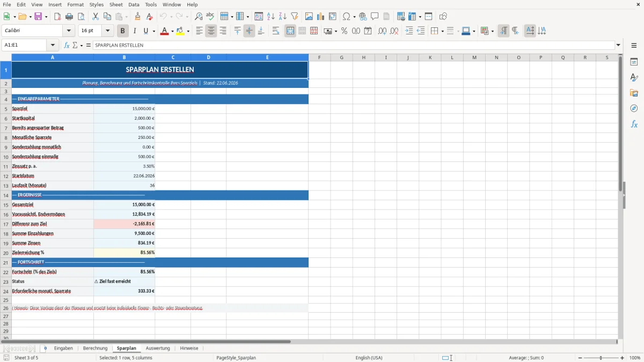This screenshot has width=644, height=362.
Task: Open the Background Color dropdown arrow
Action: pos(188,31)
